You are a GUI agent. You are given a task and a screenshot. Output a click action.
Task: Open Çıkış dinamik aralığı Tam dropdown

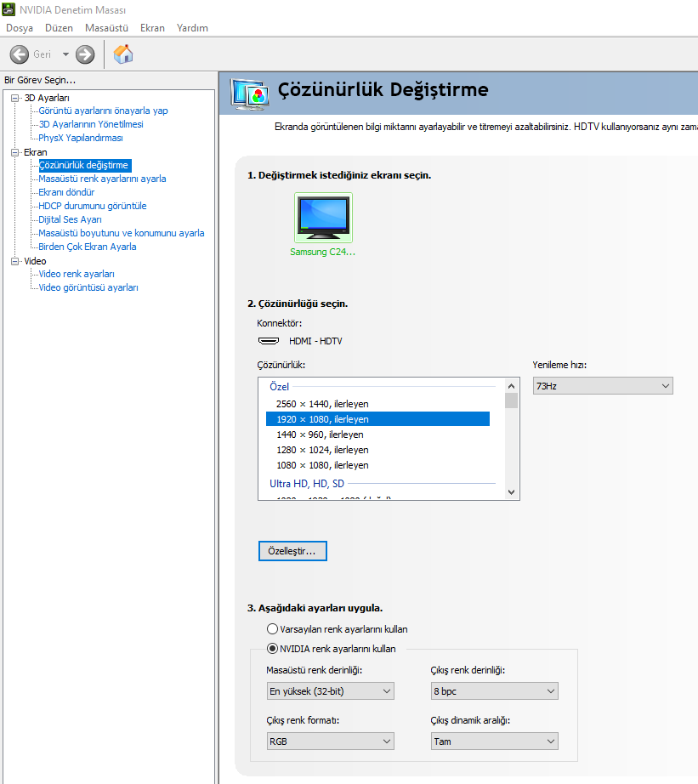point(494,741)
